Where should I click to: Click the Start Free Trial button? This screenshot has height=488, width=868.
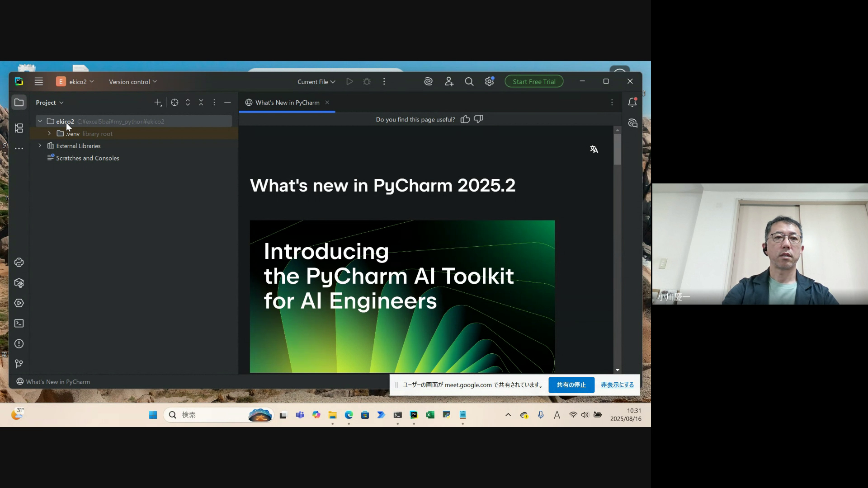click(x=534, y=82)
